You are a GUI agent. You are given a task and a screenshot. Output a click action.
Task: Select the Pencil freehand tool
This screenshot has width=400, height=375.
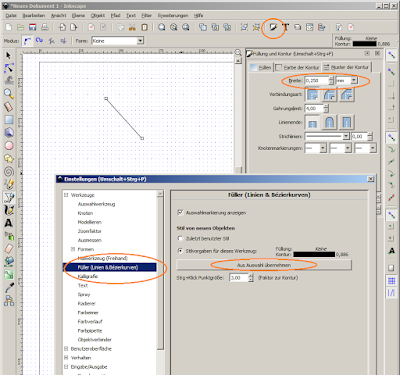(9, 184)
